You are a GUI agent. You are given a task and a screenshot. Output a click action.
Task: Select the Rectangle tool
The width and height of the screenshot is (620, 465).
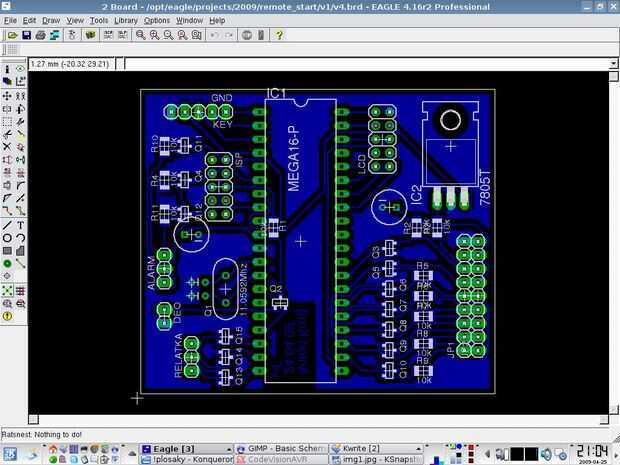[x=7, y=251]
